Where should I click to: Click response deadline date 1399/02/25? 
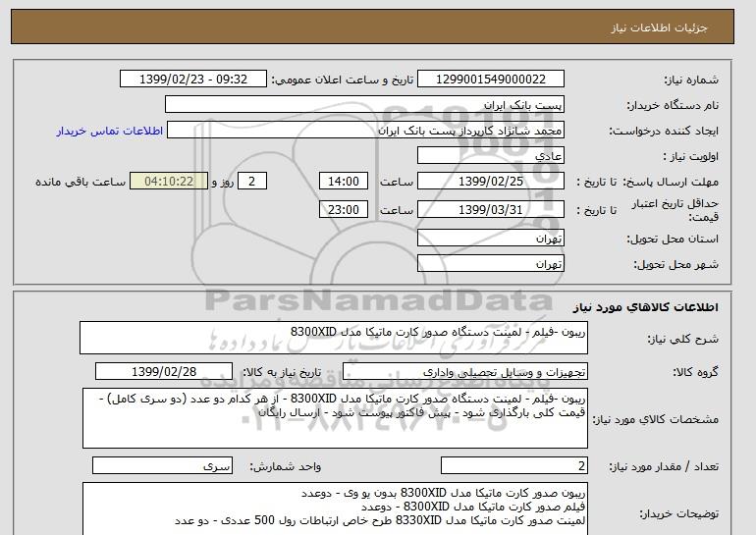pos(490,182)
